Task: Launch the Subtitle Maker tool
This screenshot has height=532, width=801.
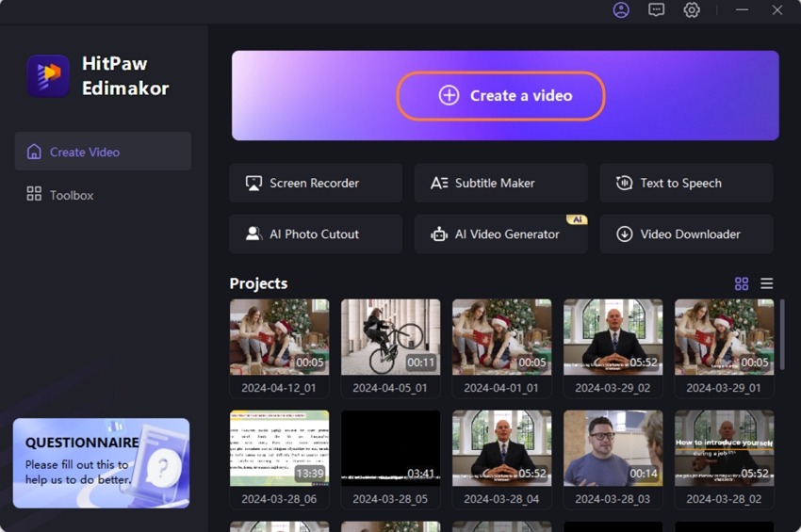Action: tap(500, 183)
